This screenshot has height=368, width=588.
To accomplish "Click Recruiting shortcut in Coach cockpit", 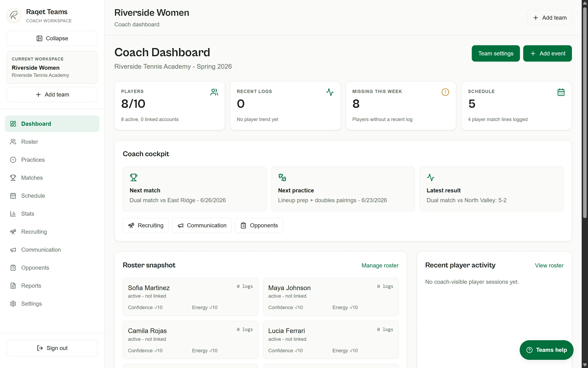I will point(146,225).
